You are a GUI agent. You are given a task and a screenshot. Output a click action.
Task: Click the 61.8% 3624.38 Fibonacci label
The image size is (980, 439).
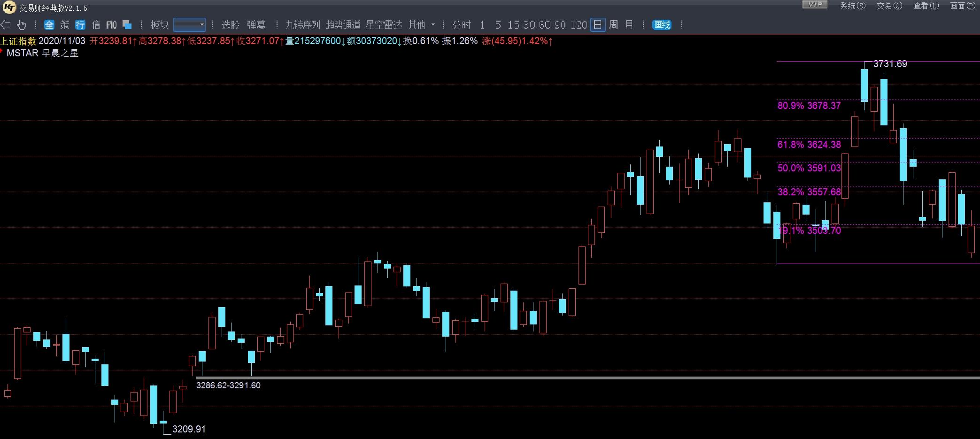click(809, 145)
